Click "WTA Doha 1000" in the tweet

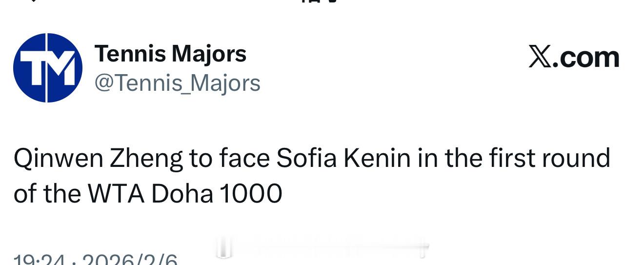185,194
